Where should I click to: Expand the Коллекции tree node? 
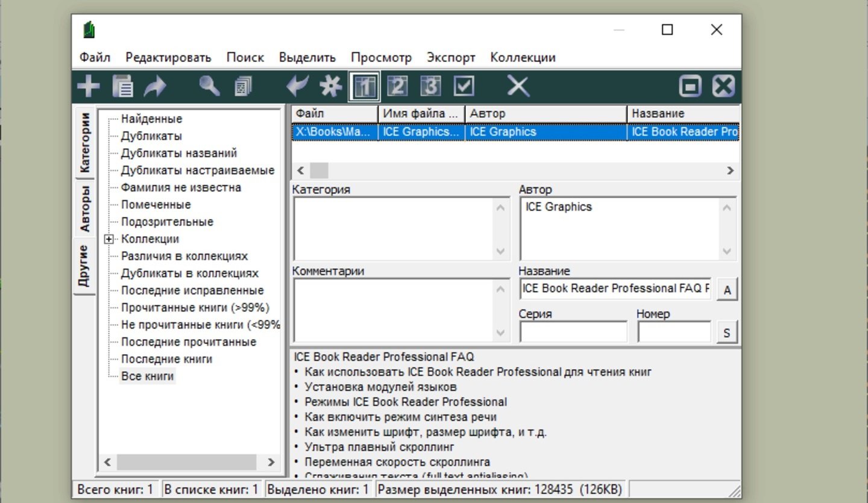coord(108,239)
